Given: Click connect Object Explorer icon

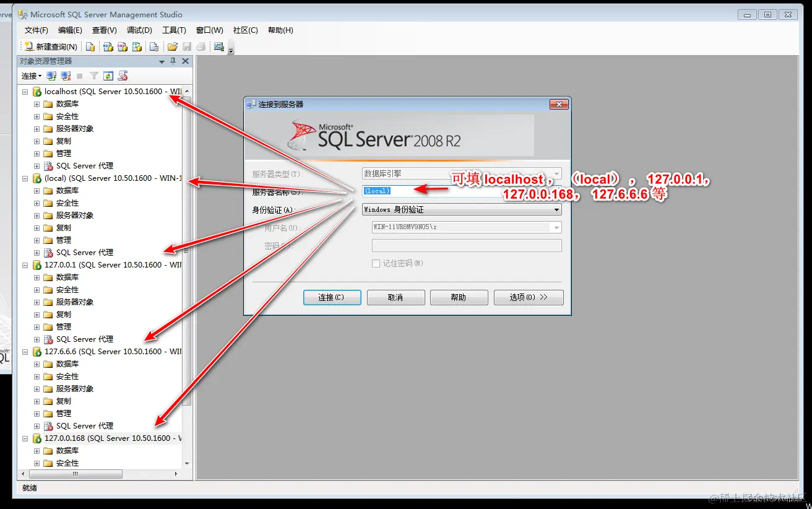Looking at the screenshot, I should click(52, 76).
